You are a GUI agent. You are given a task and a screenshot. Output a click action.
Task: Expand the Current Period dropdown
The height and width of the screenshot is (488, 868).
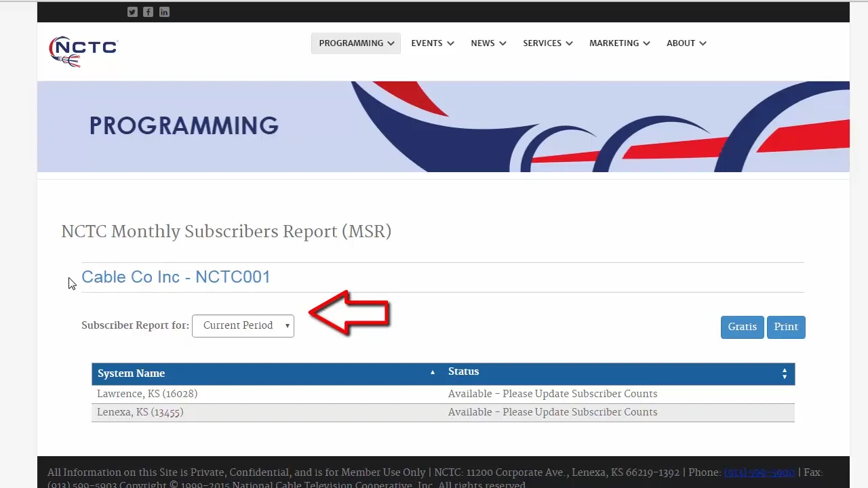pyautogui.click(x=243, y=325)
